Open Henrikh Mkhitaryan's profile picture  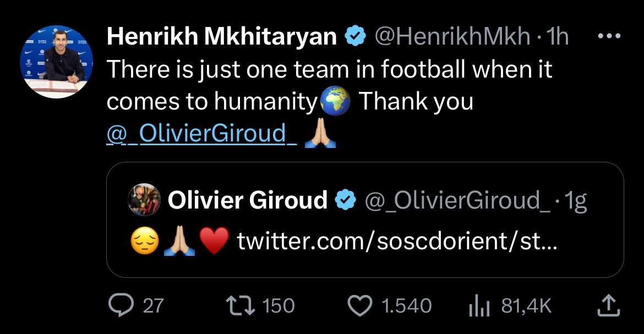(x=57, y=61)
